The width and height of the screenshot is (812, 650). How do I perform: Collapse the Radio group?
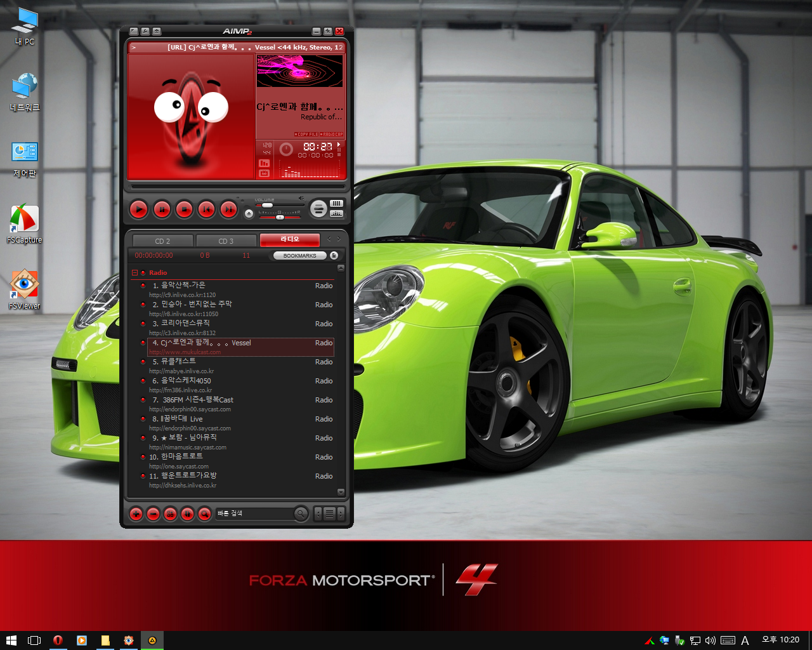click(134, 273)
